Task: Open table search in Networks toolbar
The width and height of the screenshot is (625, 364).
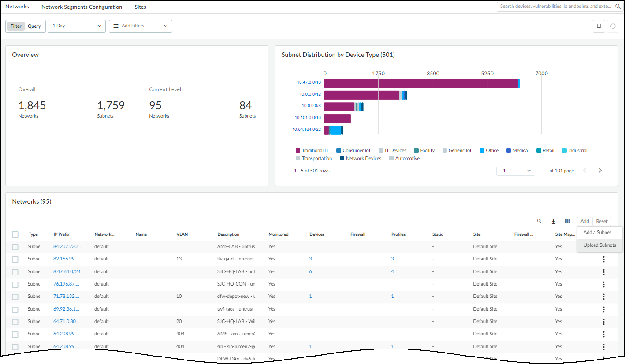Action: point(539,222)
